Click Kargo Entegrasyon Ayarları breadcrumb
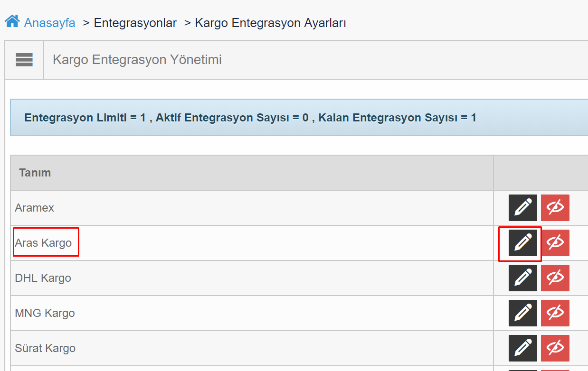This screenshot has width=588, height=371. point(271,23)
